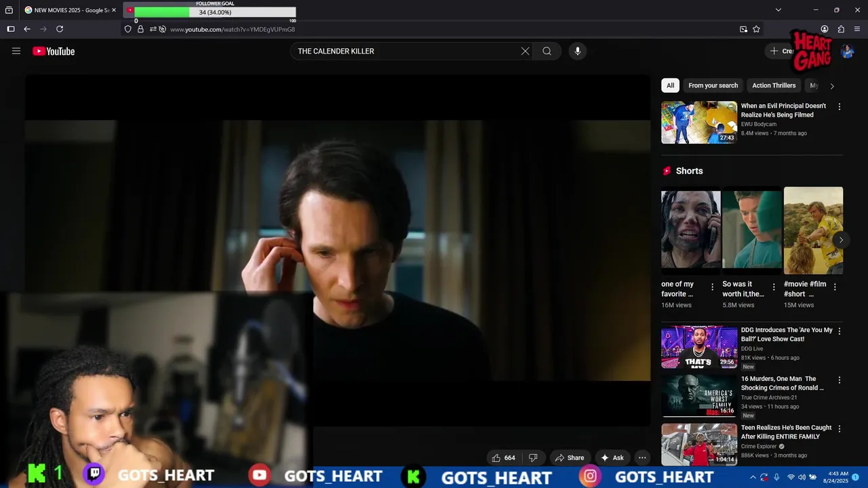Select the Action Thrillers chip
The image size is (868, 488).
coord(774,85)
